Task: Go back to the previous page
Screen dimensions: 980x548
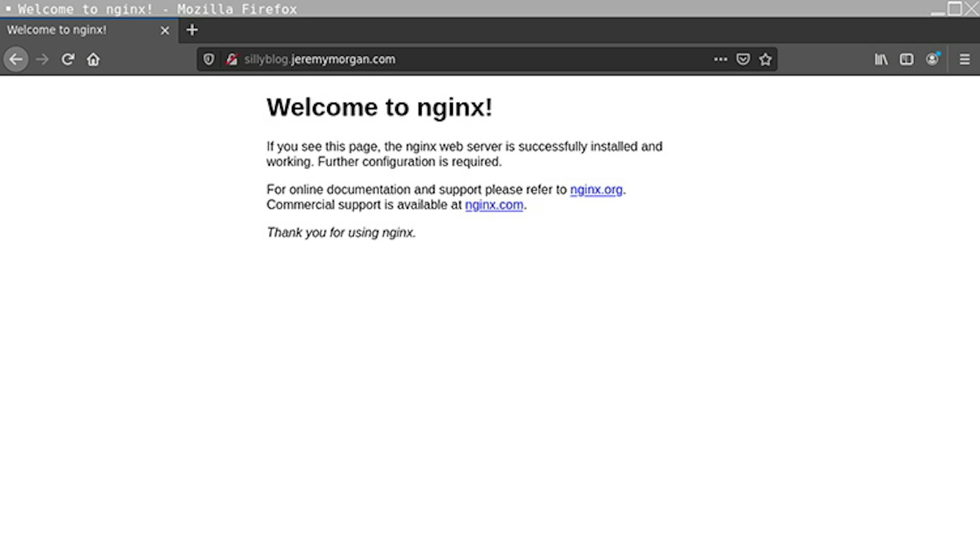Action: click(x=16, y=59)
